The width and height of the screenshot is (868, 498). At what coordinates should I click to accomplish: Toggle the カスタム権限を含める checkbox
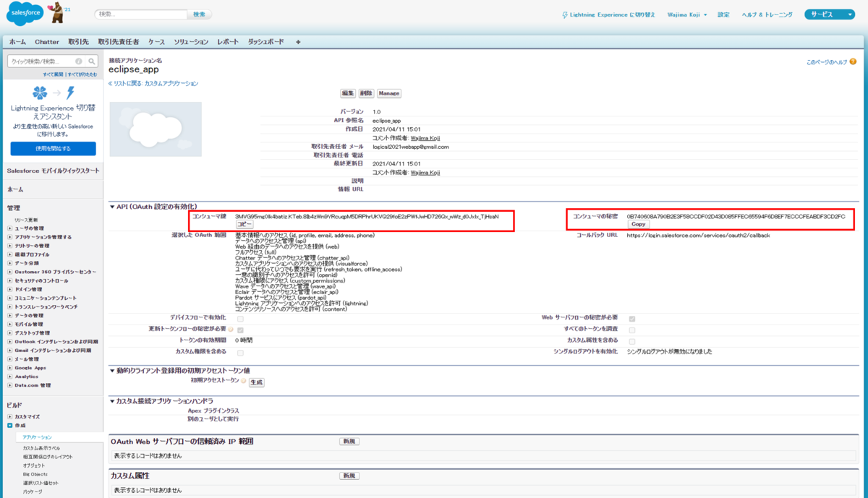(240, 353)
